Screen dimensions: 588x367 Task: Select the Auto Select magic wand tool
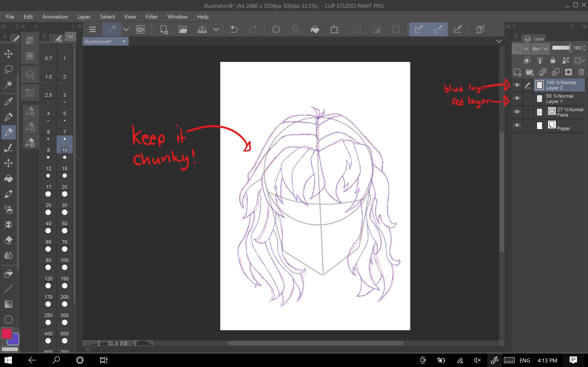point(8,84)
